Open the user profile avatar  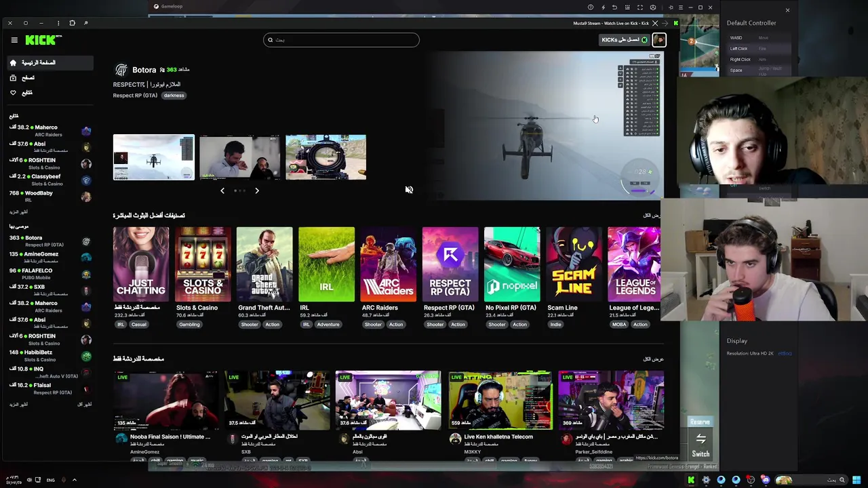(x=658, y=40)
